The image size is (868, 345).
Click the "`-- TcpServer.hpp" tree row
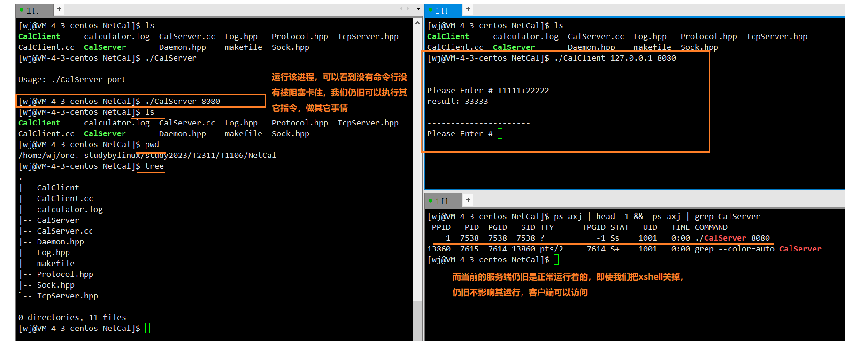[58, 296]
